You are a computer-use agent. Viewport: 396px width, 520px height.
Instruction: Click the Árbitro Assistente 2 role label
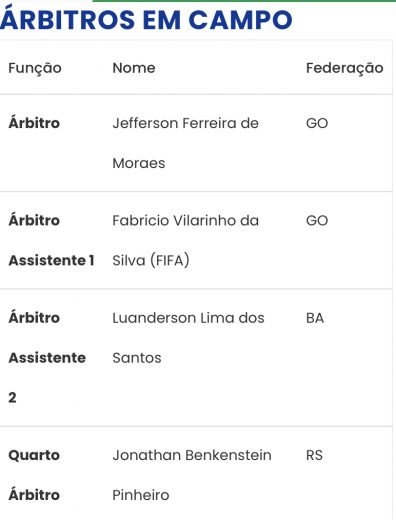click(47, 357)
